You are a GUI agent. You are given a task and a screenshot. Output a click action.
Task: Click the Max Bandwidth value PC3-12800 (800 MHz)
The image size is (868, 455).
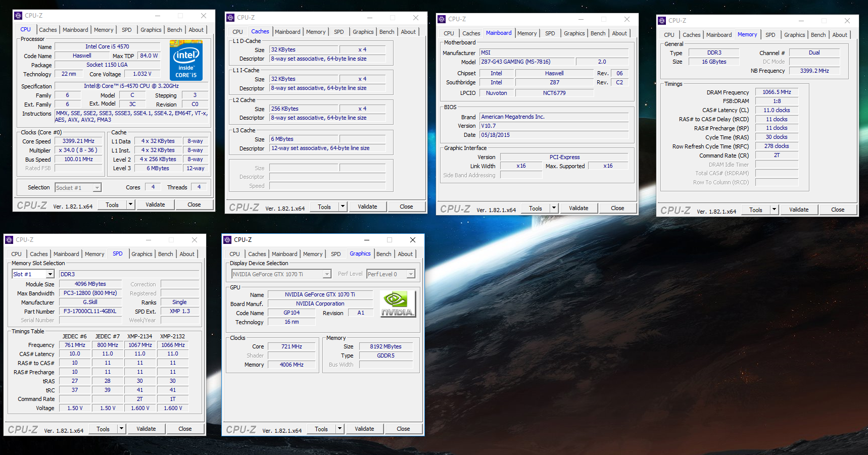point(90,293)
